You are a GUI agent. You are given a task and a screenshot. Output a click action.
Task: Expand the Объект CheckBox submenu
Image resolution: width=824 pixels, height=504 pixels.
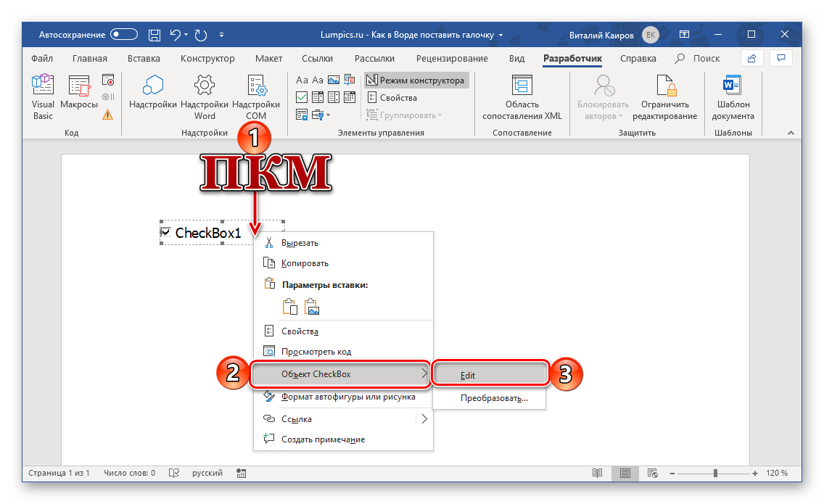click(x=340, y=374)
